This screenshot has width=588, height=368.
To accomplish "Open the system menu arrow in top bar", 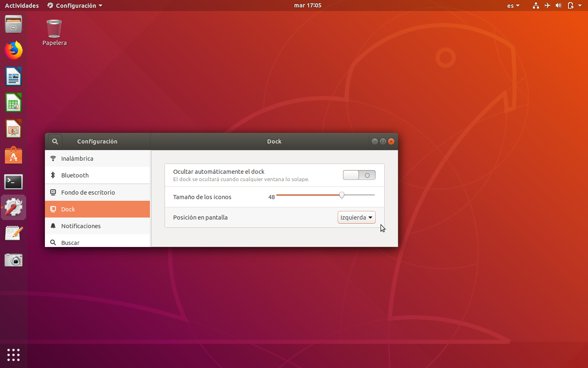I will coord(580,6).
